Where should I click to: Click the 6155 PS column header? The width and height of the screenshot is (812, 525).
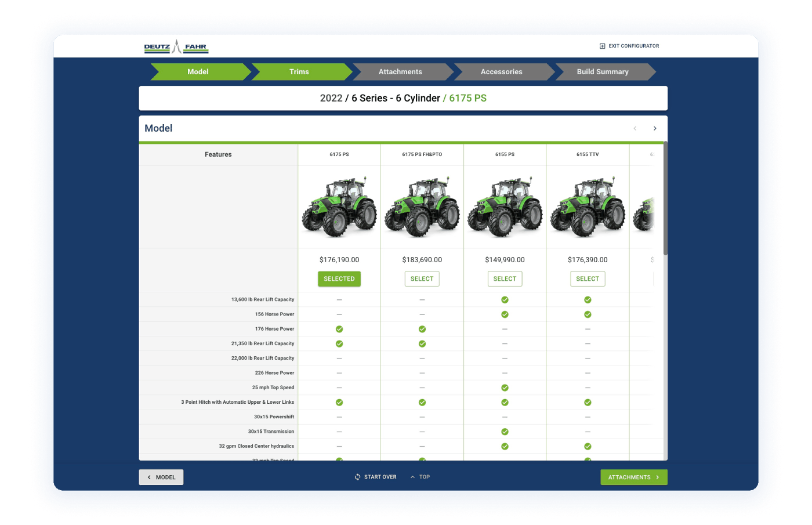click(x=505, y=155)
